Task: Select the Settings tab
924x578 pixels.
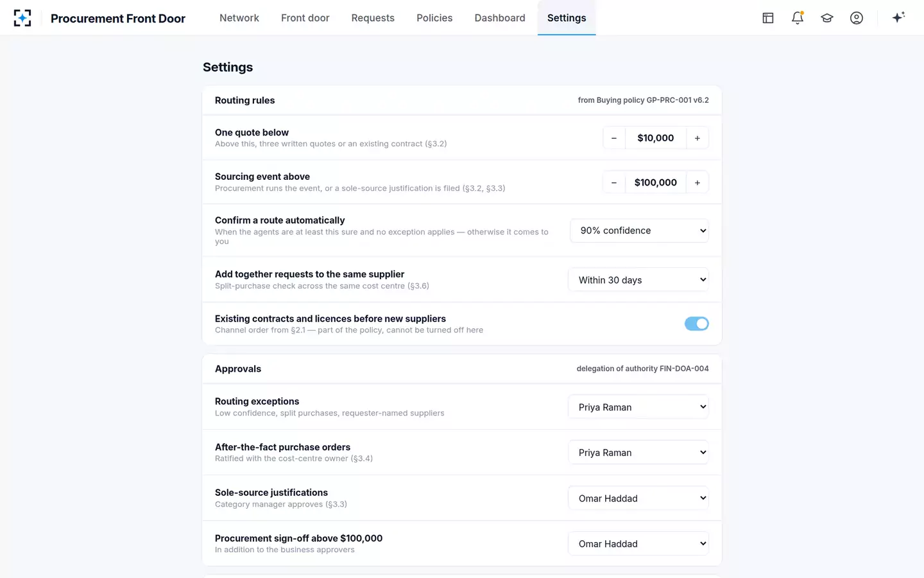Action: click(x=567, y=18)
